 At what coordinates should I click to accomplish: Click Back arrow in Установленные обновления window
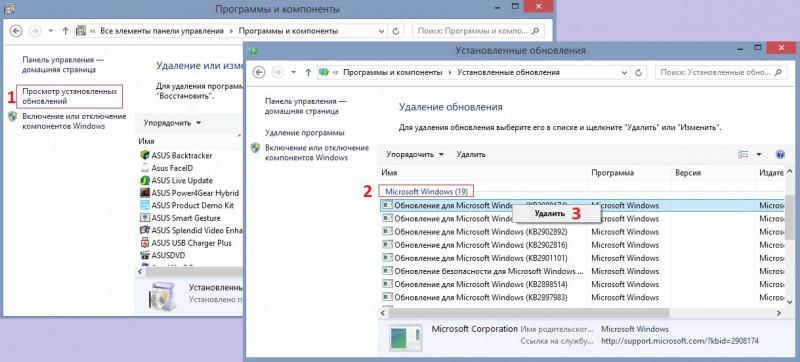tap(259, 72)
